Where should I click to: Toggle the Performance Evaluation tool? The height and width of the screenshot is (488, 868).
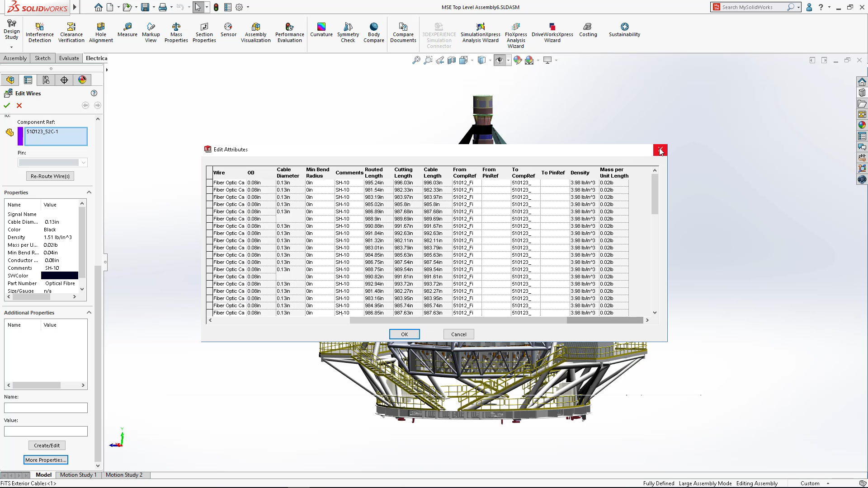tap(289, 32)
